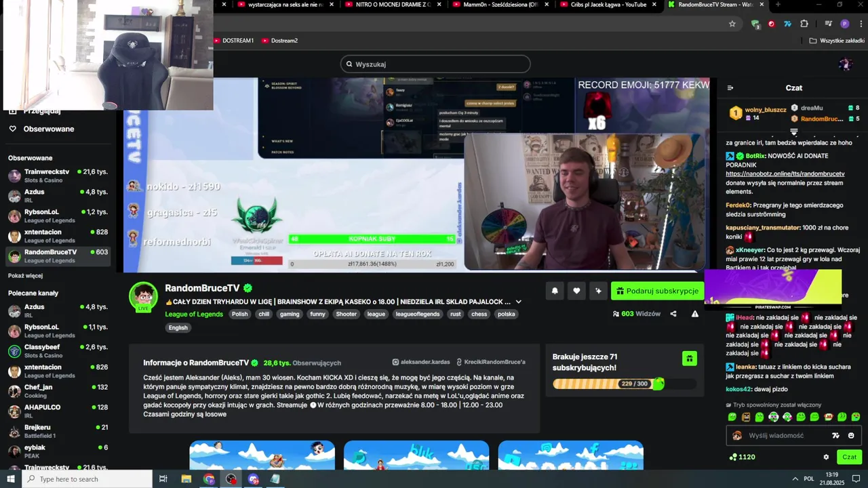Viewport: 868px width, 488px height.
Task: Click the Wyszukaj search field
Action: 435,64
